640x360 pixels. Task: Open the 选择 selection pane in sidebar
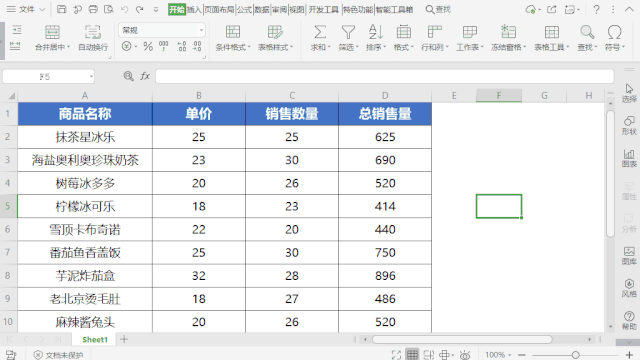[629, 93]
